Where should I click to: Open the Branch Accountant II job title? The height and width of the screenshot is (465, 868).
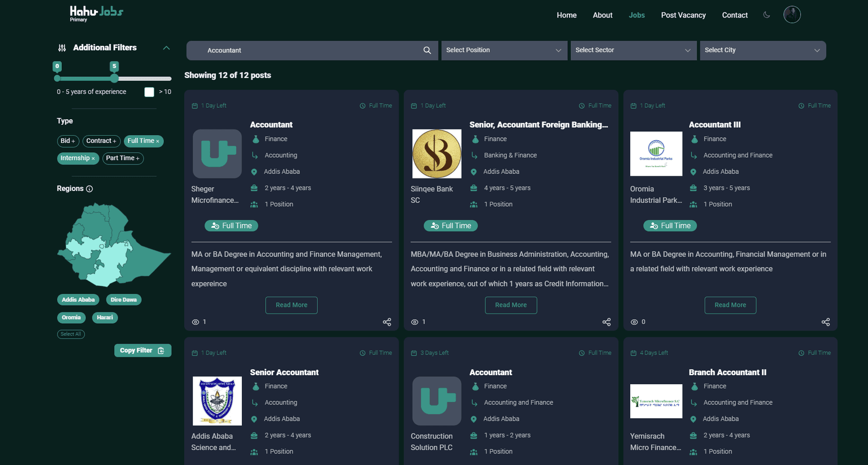pos(727,372)
